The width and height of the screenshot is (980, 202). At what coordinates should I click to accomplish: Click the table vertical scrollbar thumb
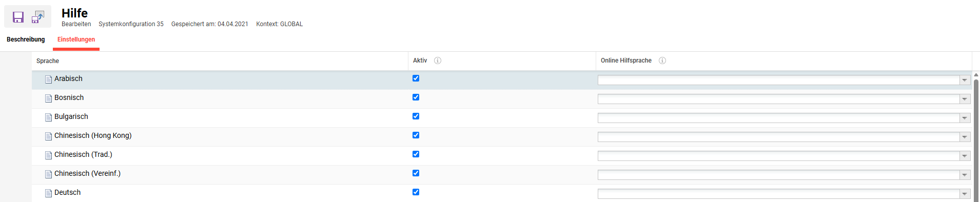(976, 140)
